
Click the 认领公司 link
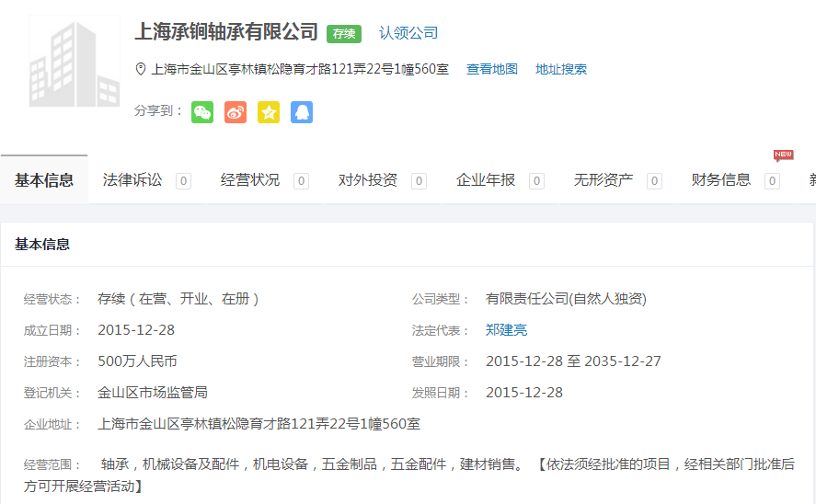408,33
